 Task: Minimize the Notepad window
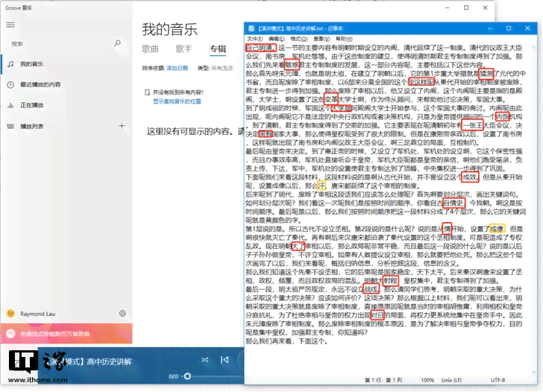(490, 28)
